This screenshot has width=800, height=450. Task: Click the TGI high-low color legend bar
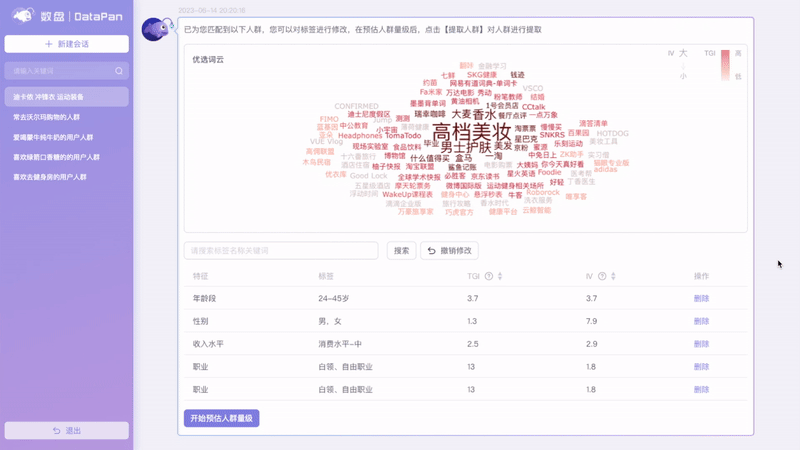pyautogui.click(x=725, y=65)
